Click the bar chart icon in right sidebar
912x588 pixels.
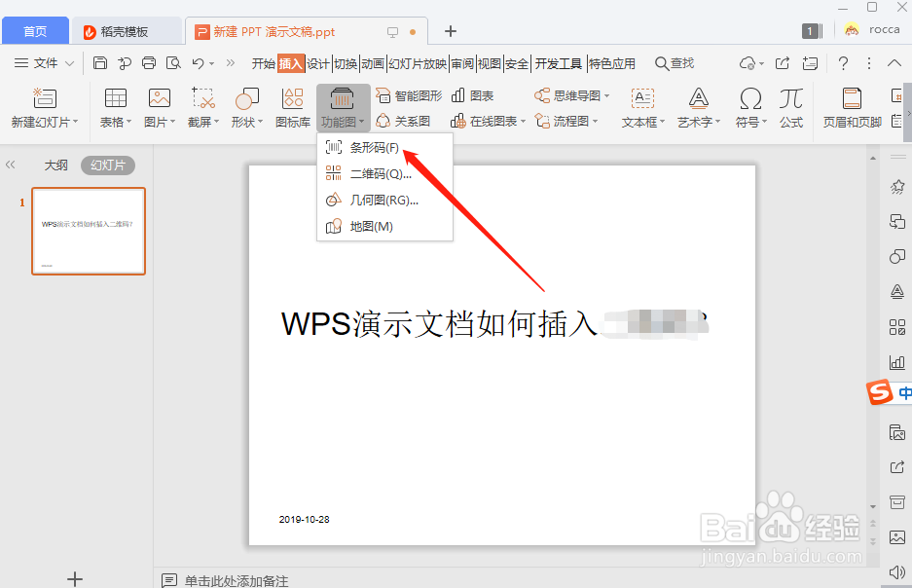pos(897,362)
